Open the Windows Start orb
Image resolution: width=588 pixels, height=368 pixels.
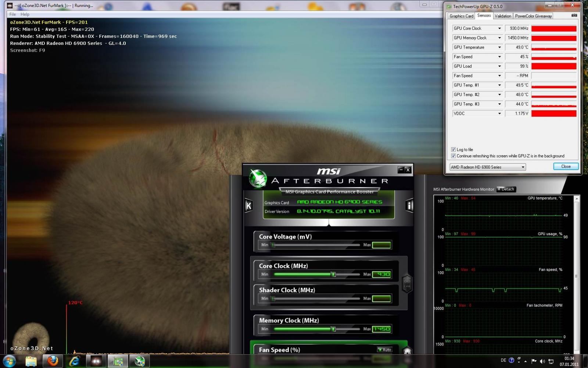click(9, 361)
